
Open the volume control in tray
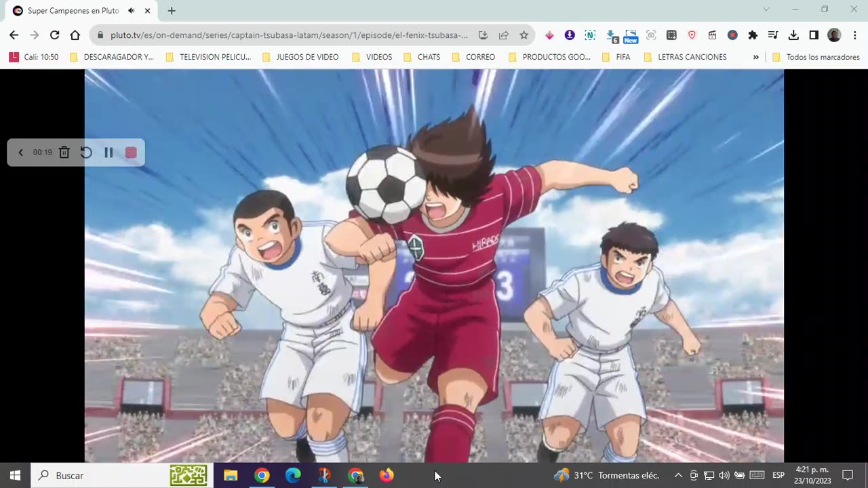[x=724, y=475]
